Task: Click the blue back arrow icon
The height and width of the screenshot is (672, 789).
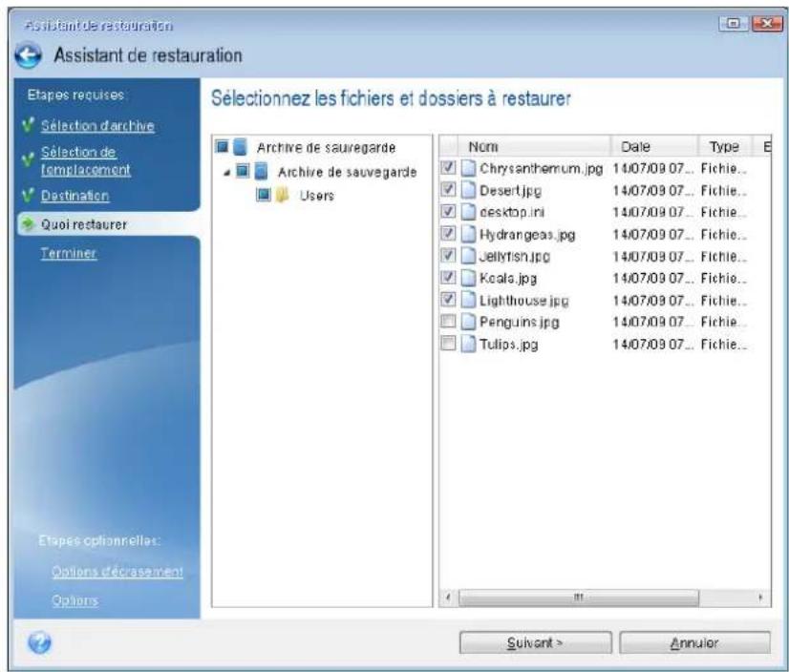Action: pos(29,55)
